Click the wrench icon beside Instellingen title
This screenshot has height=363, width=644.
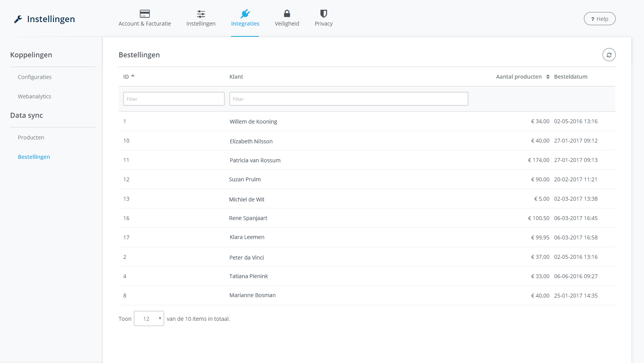pos(18,19)
